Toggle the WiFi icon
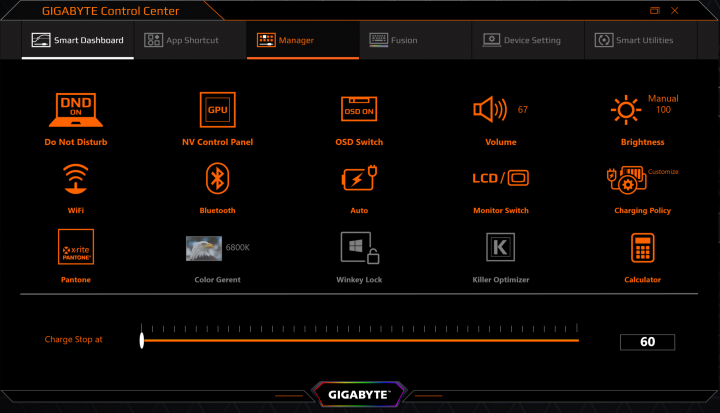This screenshot has height=413, width=720. click(76, 179)
